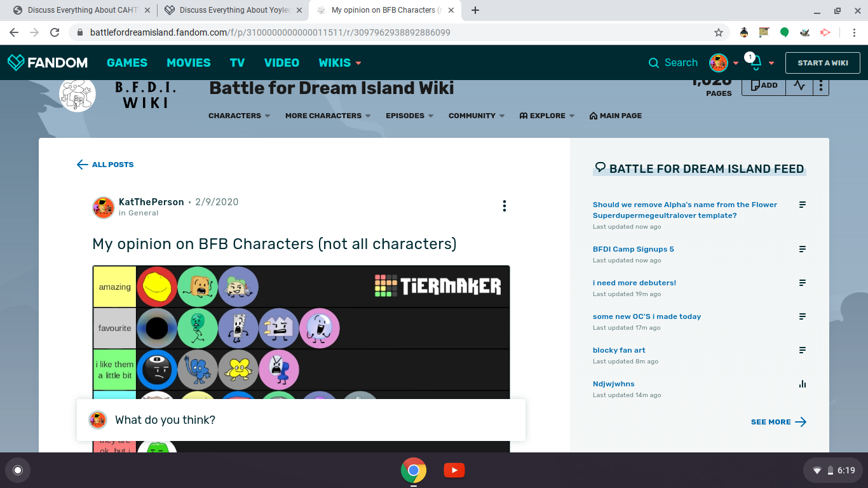Open the Ndjwjwhns post
Viewport: 868px width, 488px height.
point(614,384)
